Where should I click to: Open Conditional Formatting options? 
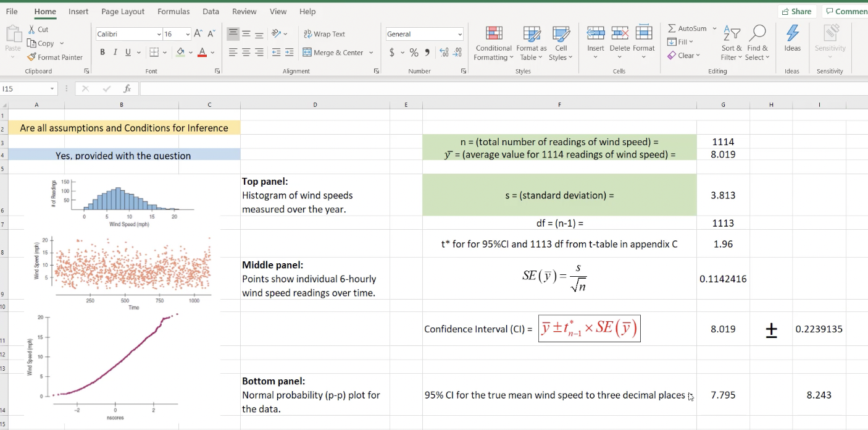click(x=493, y=43)
